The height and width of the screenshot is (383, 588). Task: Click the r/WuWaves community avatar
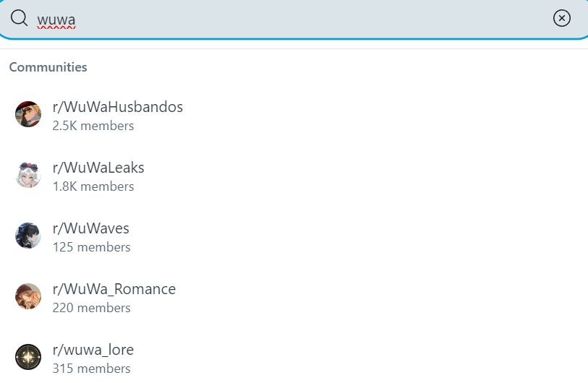coord(28,236)
